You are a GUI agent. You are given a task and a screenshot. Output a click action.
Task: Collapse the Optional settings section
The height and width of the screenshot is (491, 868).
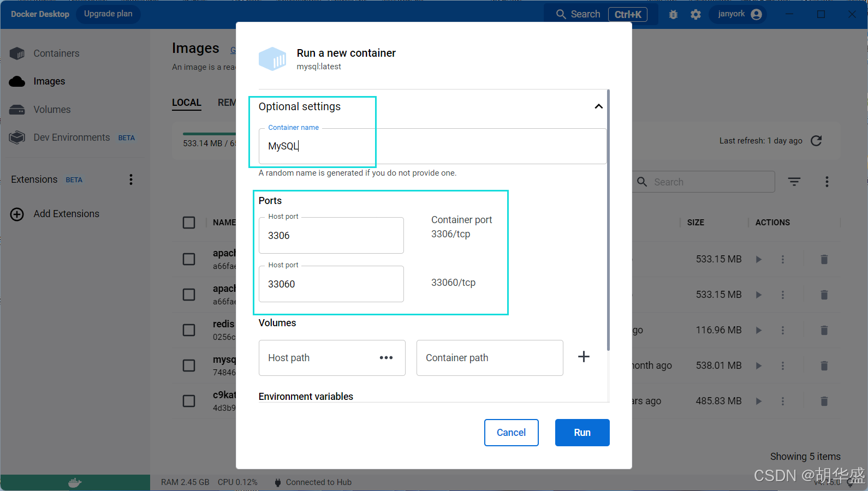[x=598, y=106]
